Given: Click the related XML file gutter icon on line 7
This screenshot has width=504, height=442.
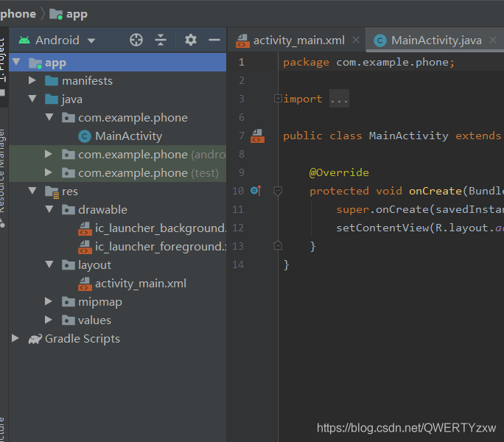Looking at the screenshot, I should (x=257, y=136).
